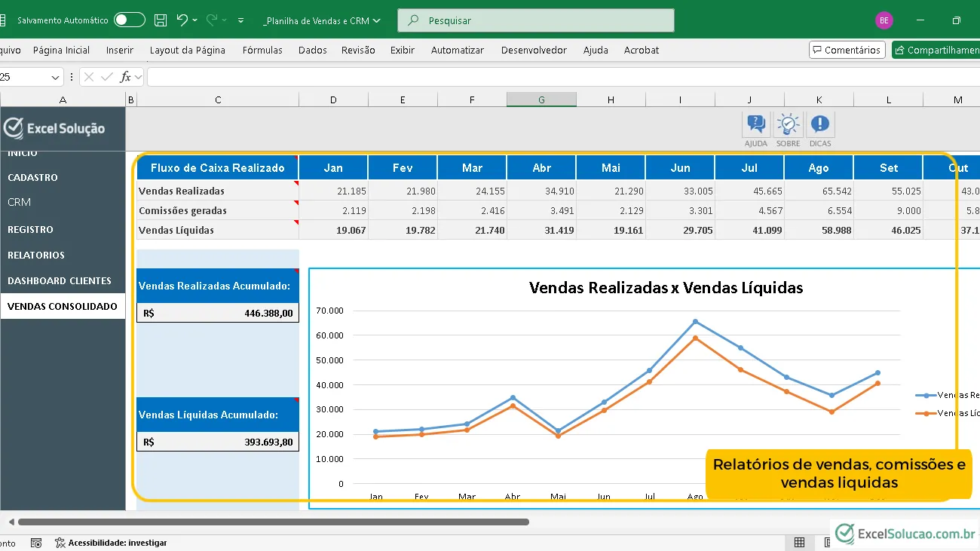Expand the file name title dropdown
Viewport: 980px width, 551px height.
coord(376,20)
